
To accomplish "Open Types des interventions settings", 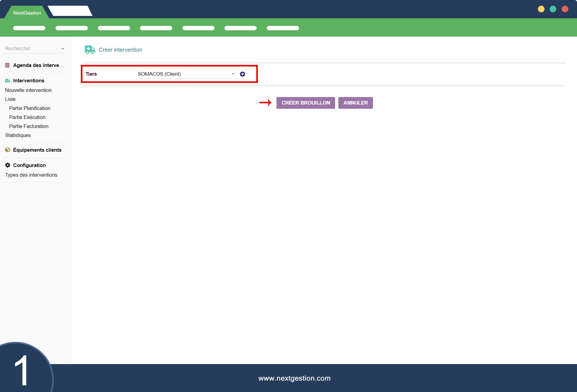I will (31, 175).
